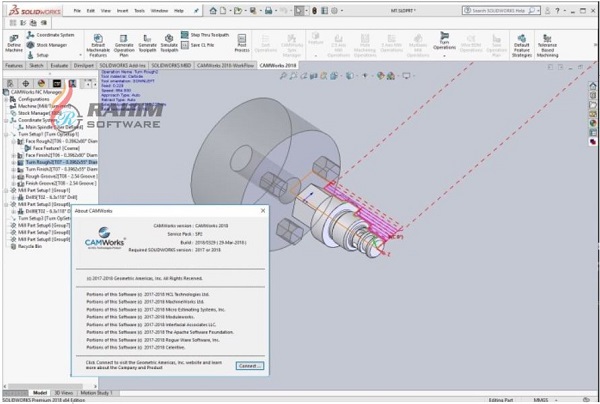Screen dimensions: 600x404
Task: Open the Options gear icon
Action: pyautogui.click(x=334, y=11)
